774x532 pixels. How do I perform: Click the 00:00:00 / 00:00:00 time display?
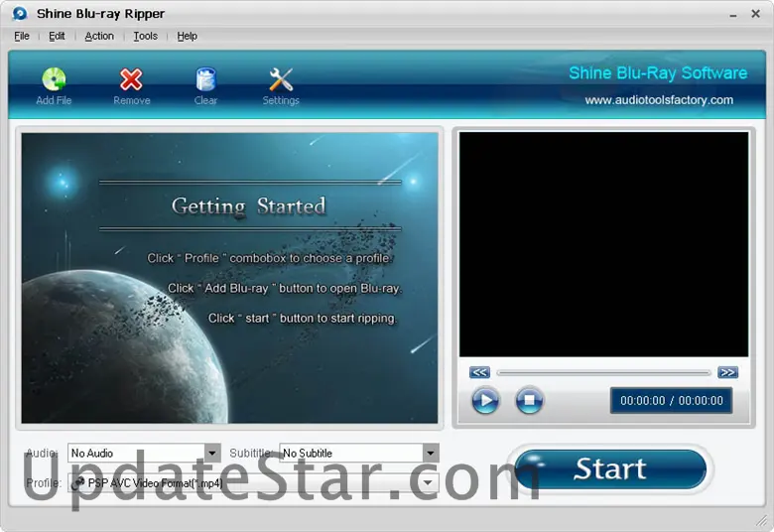[672, 400]
